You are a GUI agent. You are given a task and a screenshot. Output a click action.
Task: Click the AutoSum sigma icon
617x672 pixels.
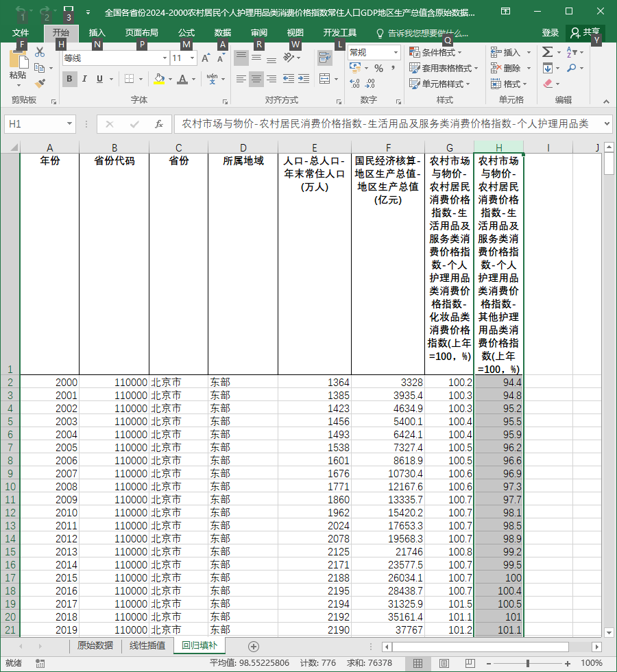(547, 52)
